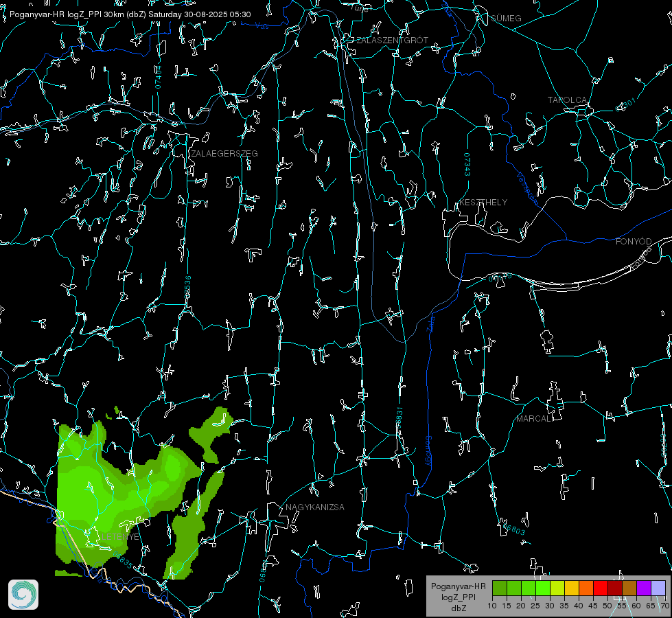Click the FONYÓD city label

(x=634, y=242)
